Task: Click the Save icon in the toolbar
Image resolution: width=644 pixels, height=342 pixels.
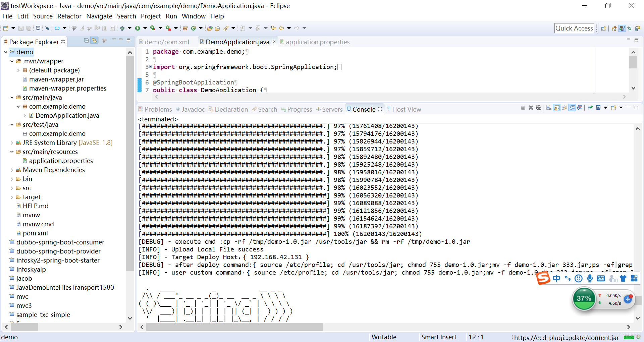Action: point(21,28)
